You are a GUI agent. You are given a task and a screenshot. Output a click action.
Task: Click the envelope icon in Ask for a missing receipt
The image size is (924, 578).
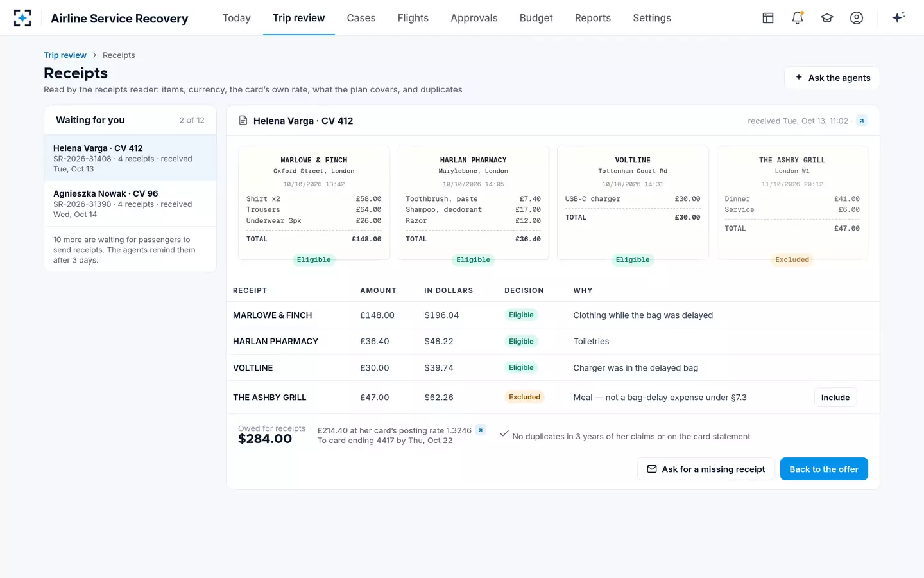click(x=652, y=469)
